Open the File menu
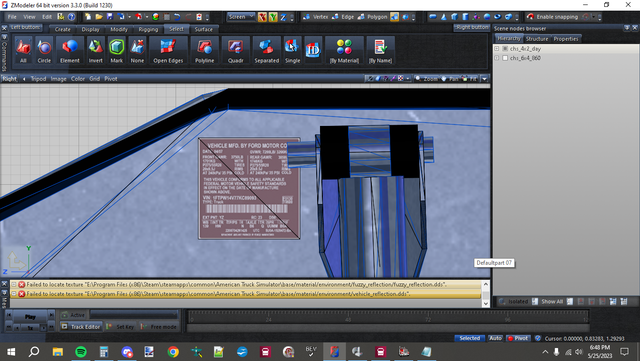The width and height of the screenshot is (640, 361). 12,17
